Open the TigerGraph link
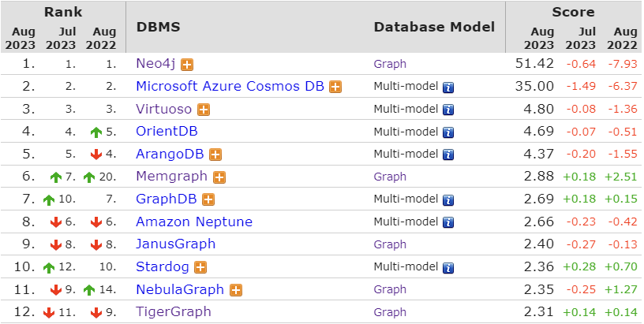Viewport: 644px width, 324px height. [x=174, y=311]
